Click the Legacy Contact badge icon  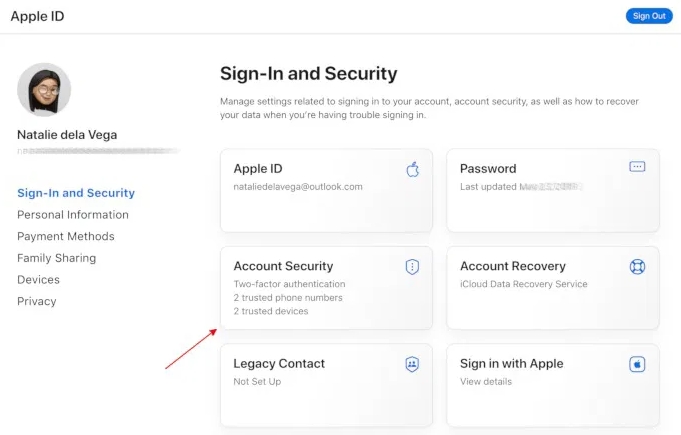pos(412,364)
